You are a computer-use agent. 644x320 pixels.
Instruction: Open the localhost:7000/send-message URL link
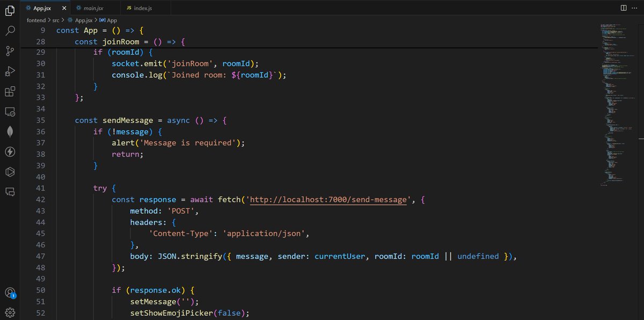point(328,200)
